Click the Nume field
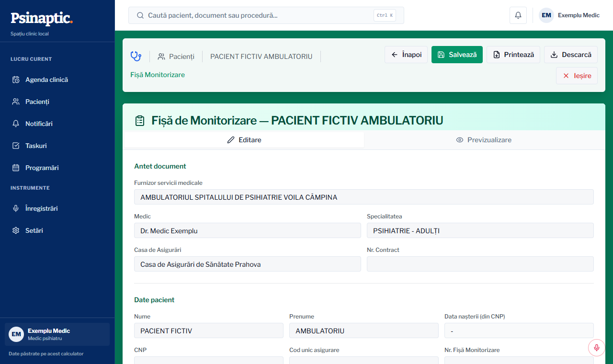 (x=209, y=330)
